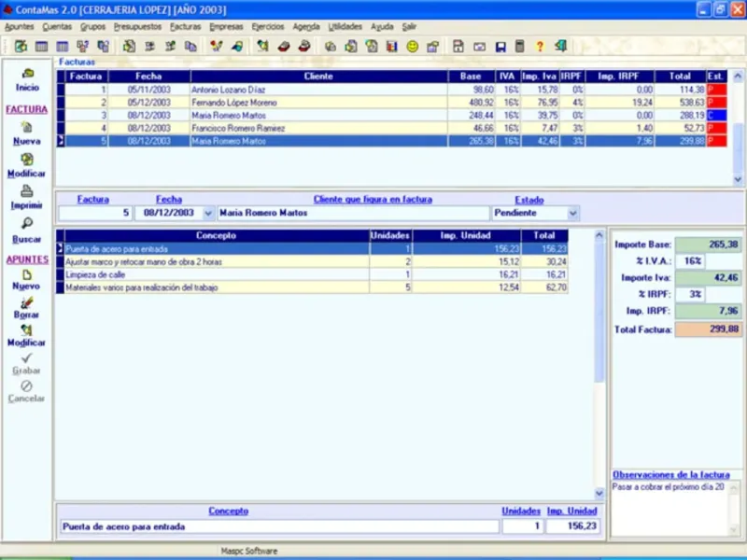Click the Concepto field 'Puerta de acero para entrada'
747x560 pixels.
[279, 526]
